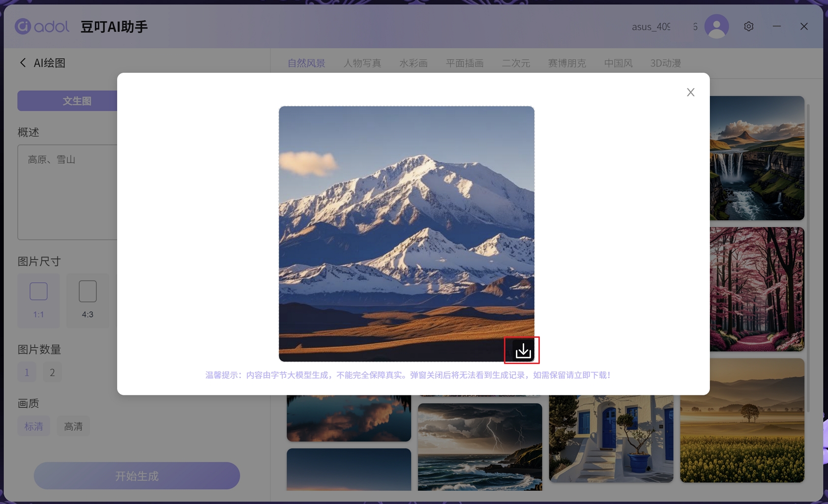Screen dimensions: 828x504
Task: Set image quantity to 2
Action: [x=52, y=372]
